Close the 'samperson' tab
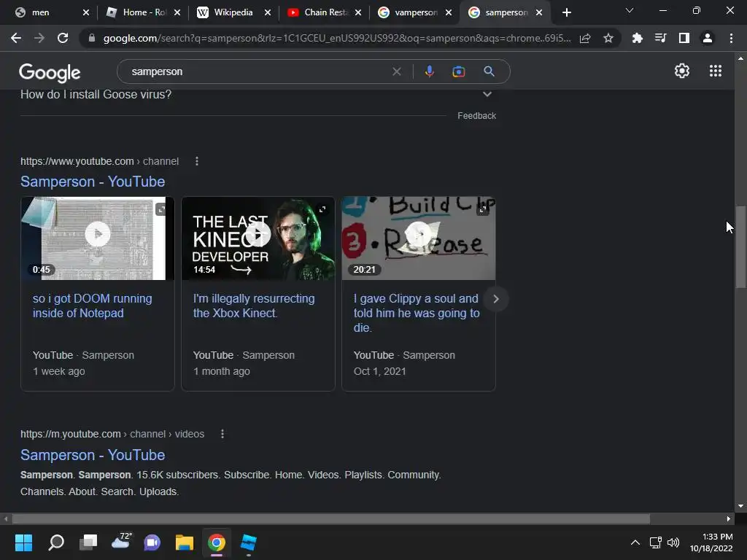The image size is (747, 560). coord(539,12)
